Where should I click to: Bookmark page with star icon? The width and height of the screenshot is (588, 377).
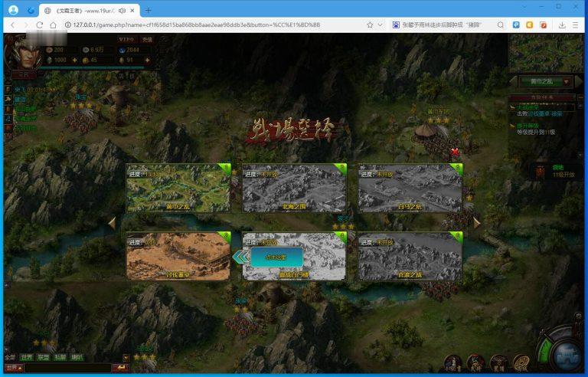click(370, 25)
